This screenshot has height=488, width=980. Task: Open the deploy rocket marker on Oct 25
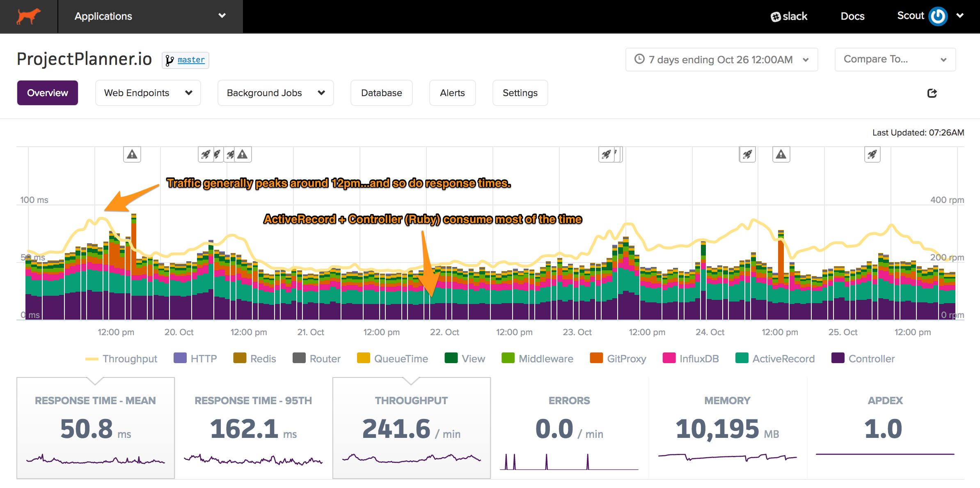click(872, 154)
